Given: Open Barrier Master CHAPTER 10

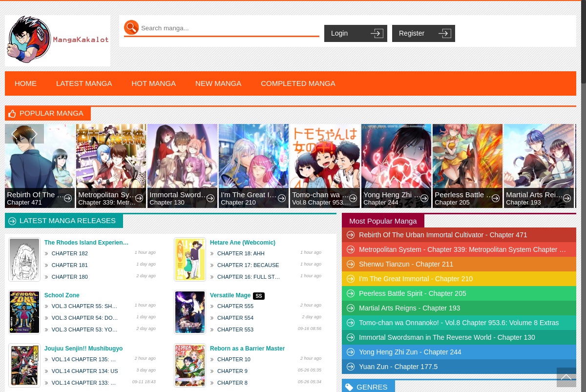Looking at the screenshot, I should (x=234, y=359).
